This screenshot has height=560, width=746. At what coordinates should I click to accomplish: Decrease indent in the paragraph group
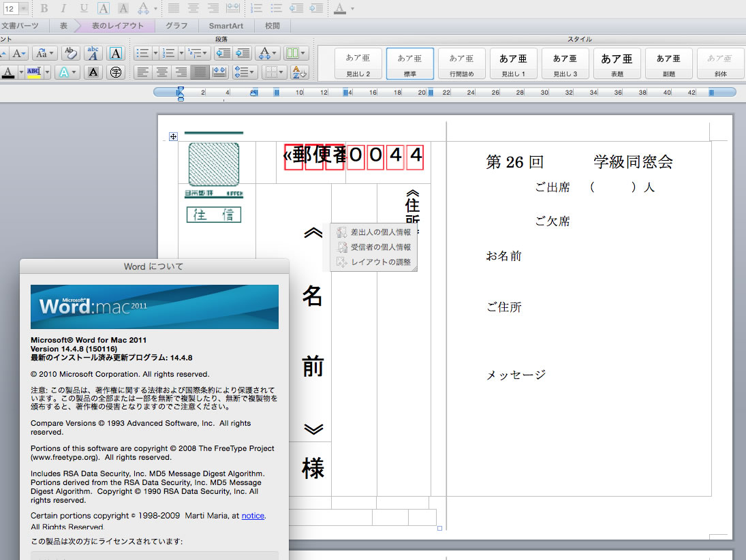tap(223, 53)
